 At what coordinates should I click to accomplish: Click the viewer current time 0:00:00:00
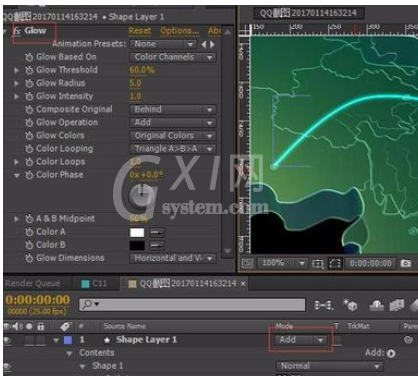(x=371, y=264)
